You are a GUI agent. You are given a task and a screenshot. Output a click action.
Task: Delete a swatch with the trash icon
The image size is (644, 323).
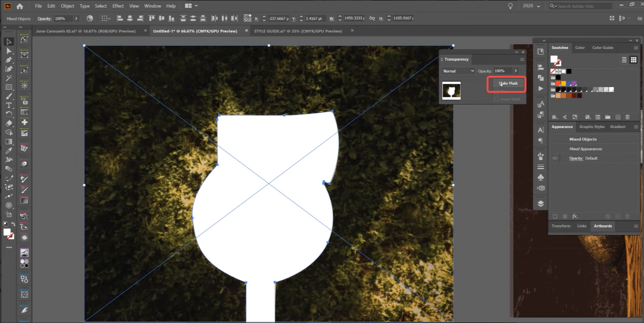coord(627,117)
